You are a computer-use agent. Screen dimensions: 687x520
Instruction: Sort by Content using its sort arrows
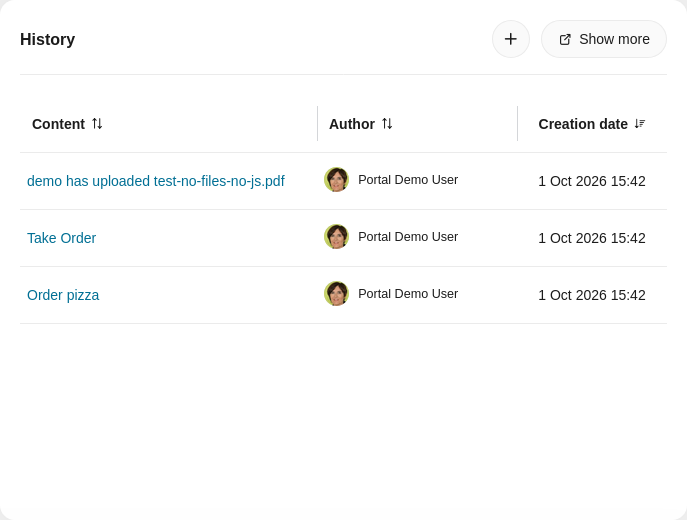(x=97, y=124)
